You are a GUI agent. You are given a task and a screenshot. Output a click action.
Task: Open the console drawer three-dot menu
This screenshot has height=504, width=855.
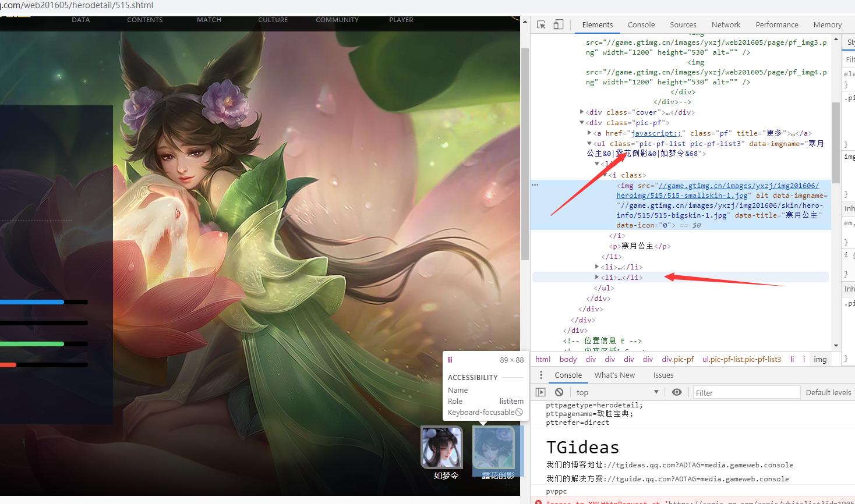tap(541, 375)
